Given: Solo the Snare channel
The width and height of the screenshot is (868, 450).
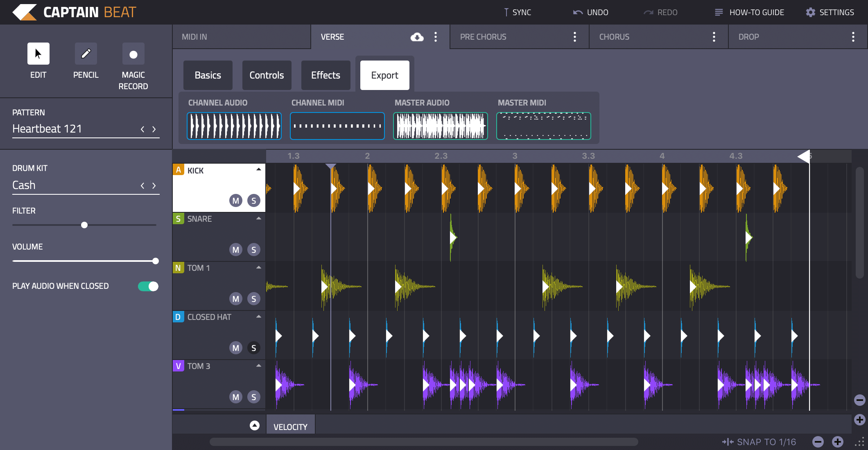Looking at the screenshot, I should [254, 250].
